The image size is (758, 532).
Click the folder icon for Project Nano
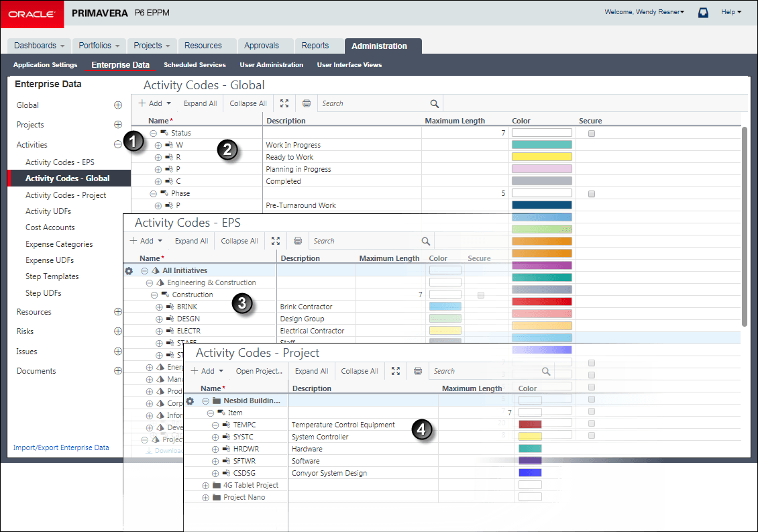coord(217,497)
